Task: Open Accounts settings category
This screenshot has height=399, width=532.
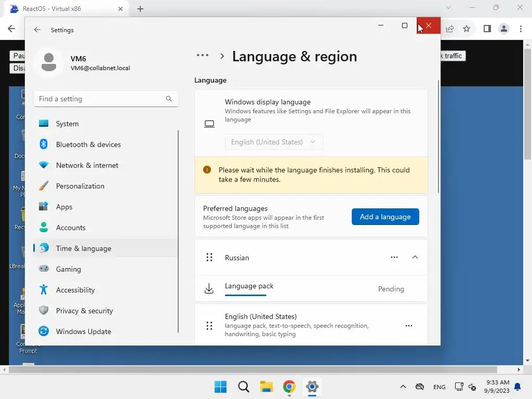Action: click(105, 228)
